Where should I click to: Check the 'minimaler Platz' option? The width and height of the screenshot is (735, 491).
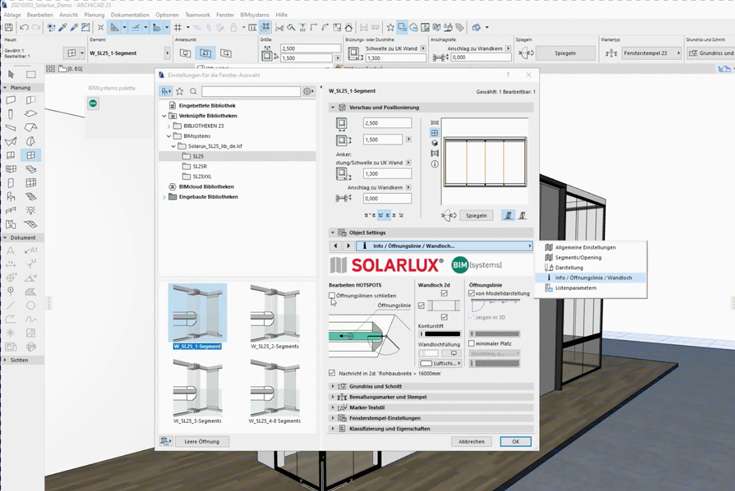click(x=472, y=343)
